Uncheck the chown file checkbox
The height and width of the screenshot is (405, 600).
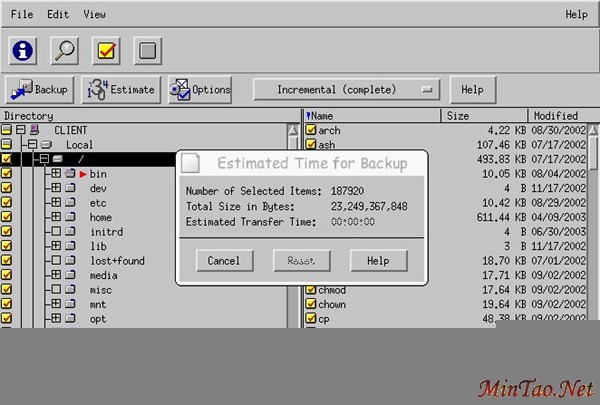(311, 304)
